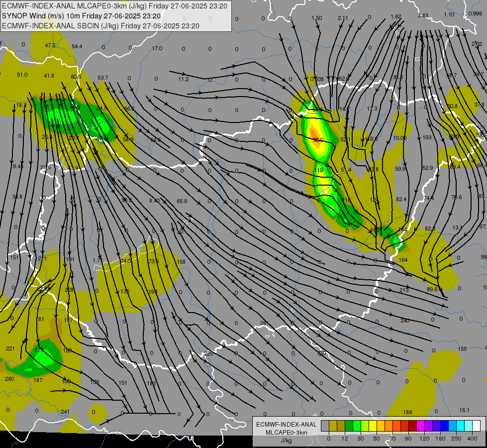Click the legend tick value 120
This screenshot has height=448, width=487.
coord(424,439)
